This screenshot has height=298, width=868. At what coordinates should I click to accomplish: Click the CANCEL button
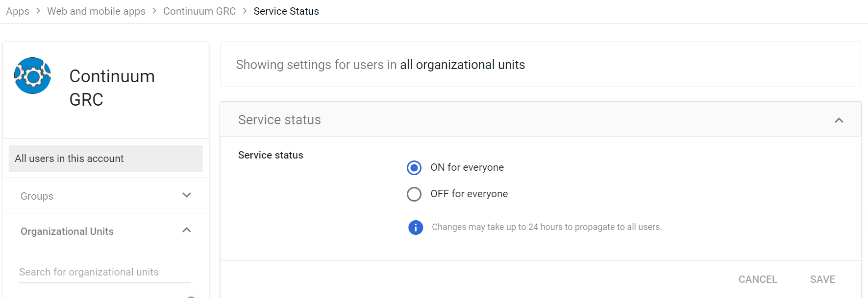(758, 279)
